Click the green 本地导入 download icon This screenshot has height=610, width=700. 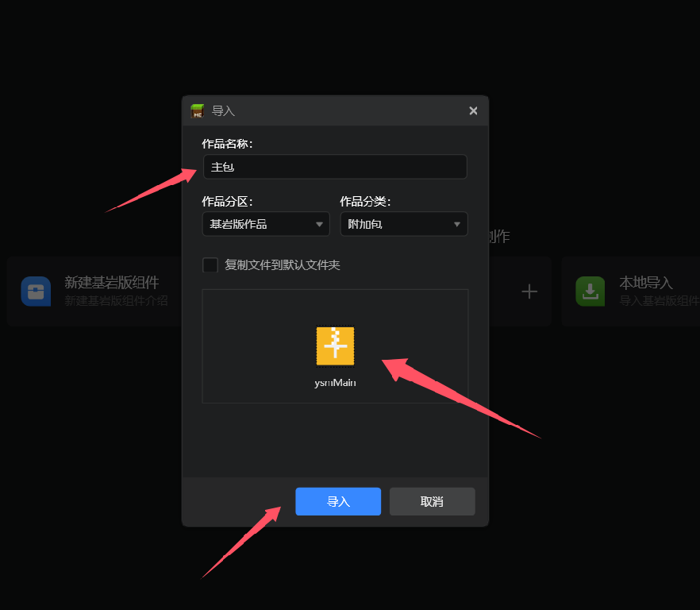[x=590, y=291]
